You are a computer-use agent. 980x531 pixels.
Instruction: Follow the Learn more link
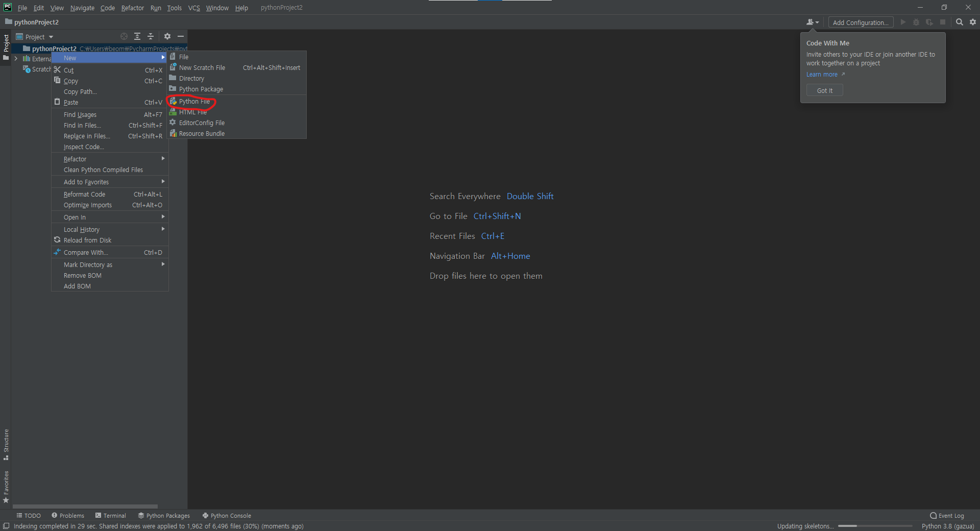pos(822,75)
